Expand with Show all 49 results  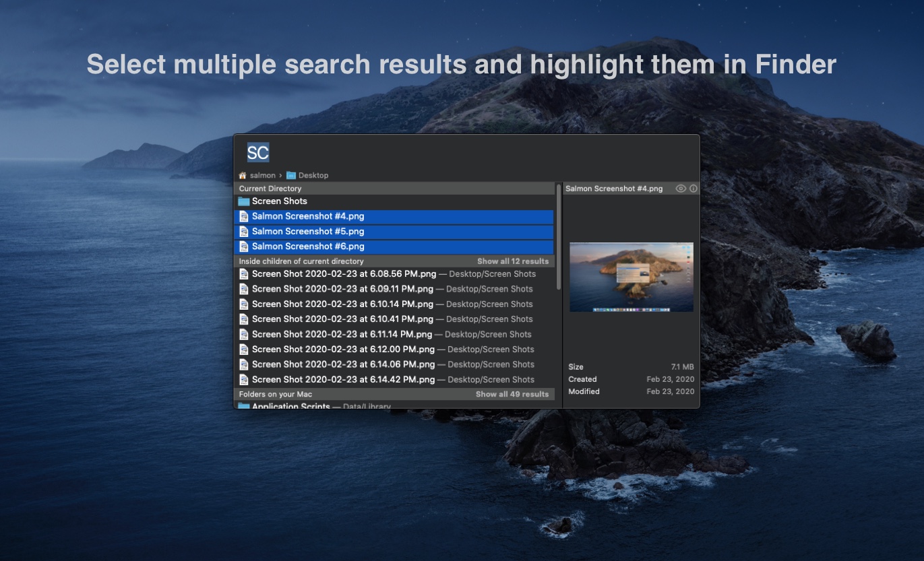(512, 394)
